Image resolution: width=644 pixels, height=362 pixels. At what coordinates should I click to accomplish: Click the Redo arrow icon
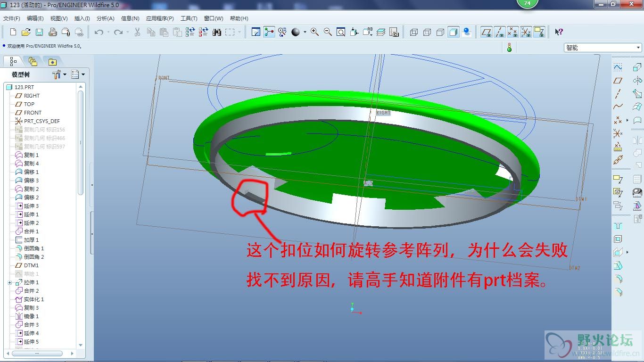coord(118,32)
